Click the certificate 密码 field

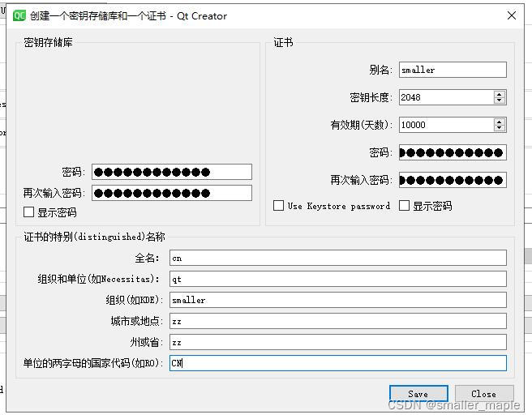[x=453, y=152]
